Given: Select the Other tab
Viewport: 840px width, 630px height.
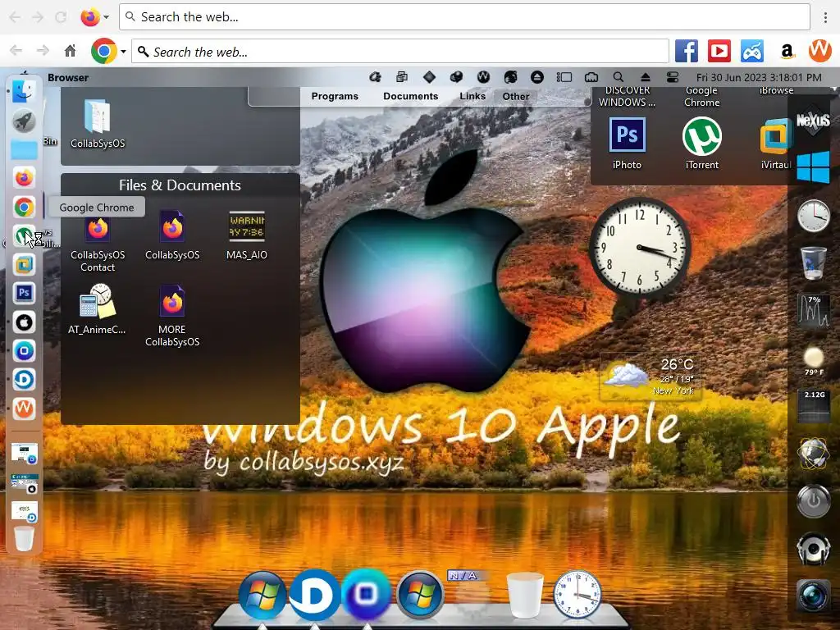Looking at the screenshot, I should click(516, 97).
